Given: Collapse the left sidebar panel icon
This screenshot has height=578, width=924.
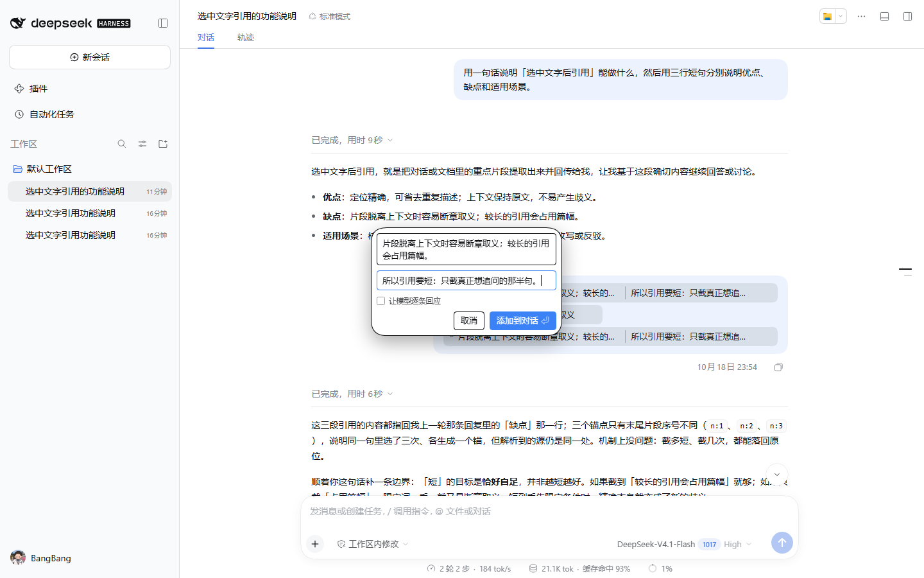Looking at the screenshot, I should pos(163,23).
